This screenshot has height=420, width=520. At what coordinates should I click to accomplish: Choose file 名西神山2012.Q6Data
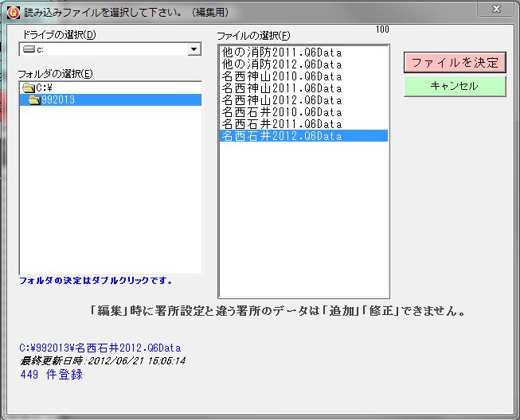tap(281, 100)
